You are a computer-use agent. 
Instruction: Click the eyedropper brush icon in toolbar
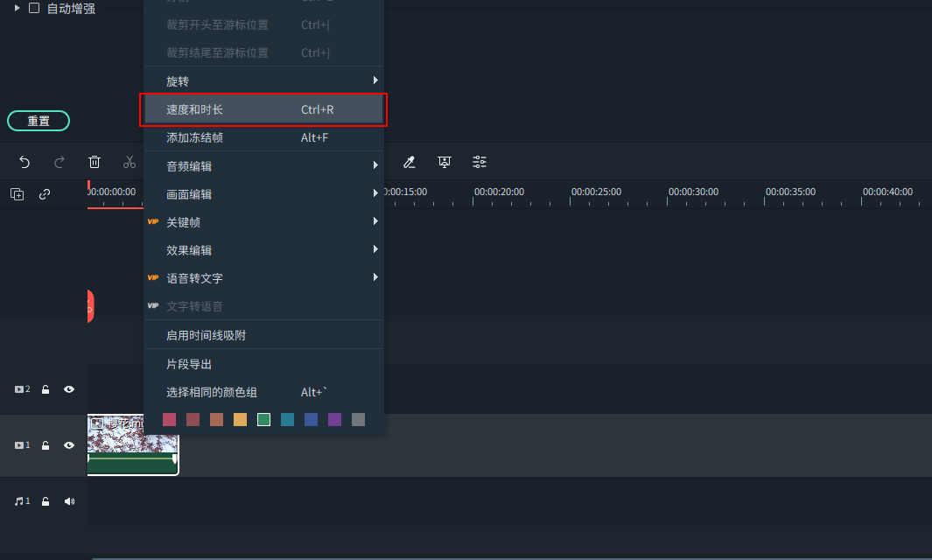(409, 162)
